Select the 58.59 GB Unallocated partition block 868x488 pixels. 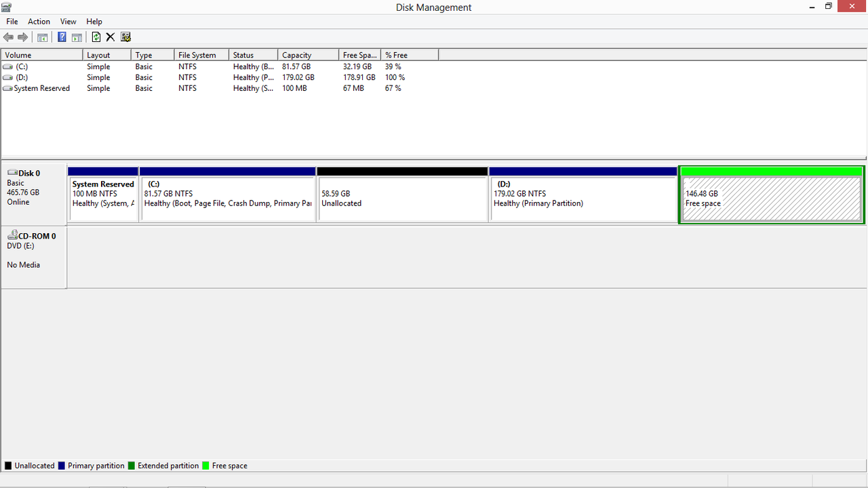(402, 199)
